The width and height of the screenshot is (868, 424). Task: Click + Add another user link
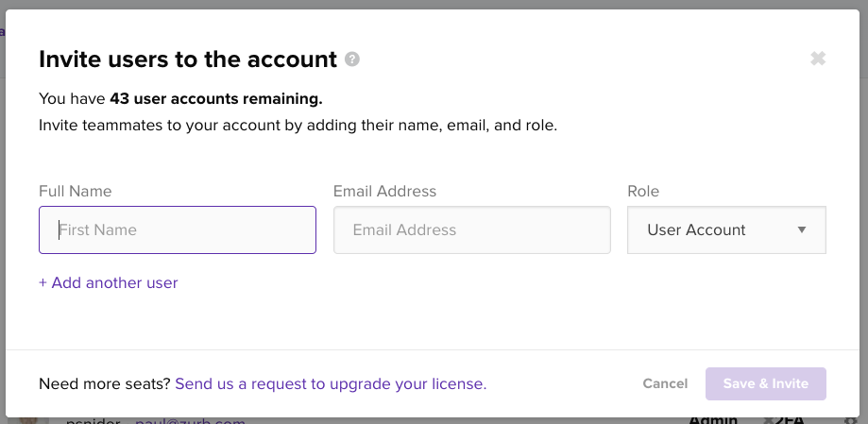pyautogui.click(x=109, y=283)
